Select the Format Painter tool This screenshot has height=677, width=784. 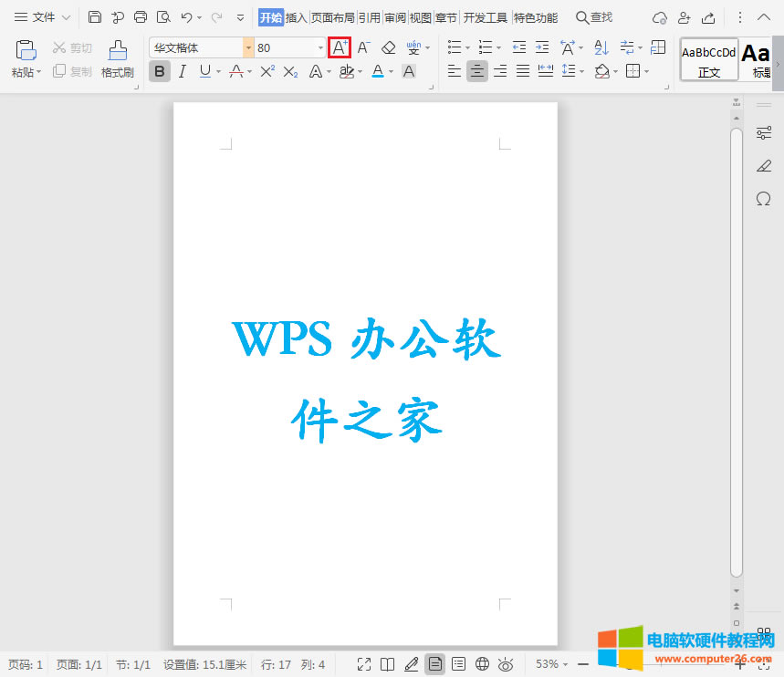[x=117, y=58]
